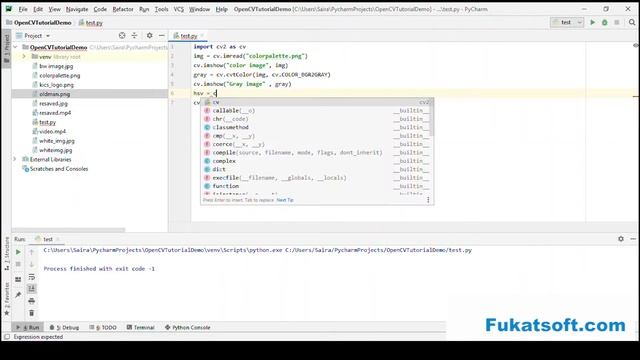Choose classmethod completion suggestion
The height and width of the screenshot is (360, 640).
[x=317, y=127]
